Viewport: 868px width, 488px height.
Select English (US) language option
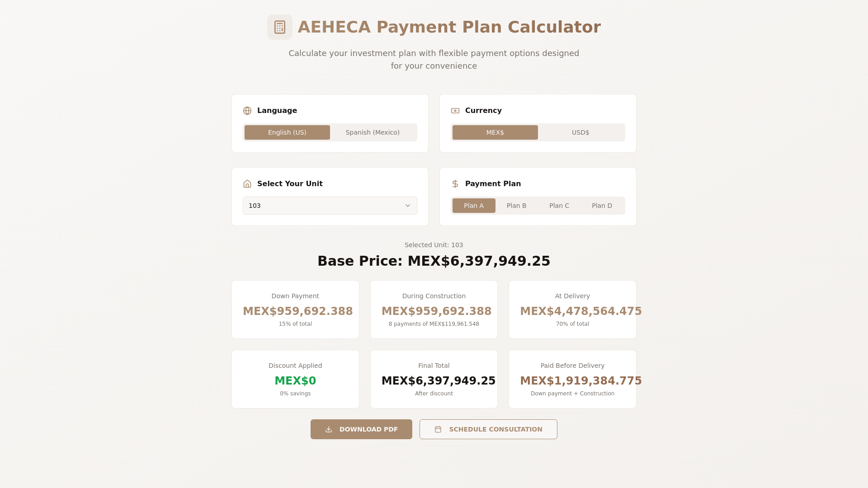point(287,132)
